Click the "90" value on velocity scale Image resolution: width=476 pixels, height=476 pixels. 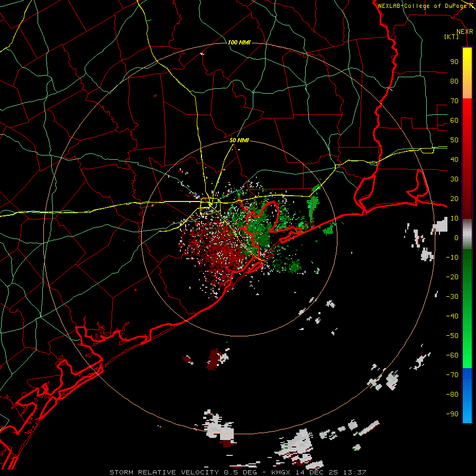tap(454, 62)
